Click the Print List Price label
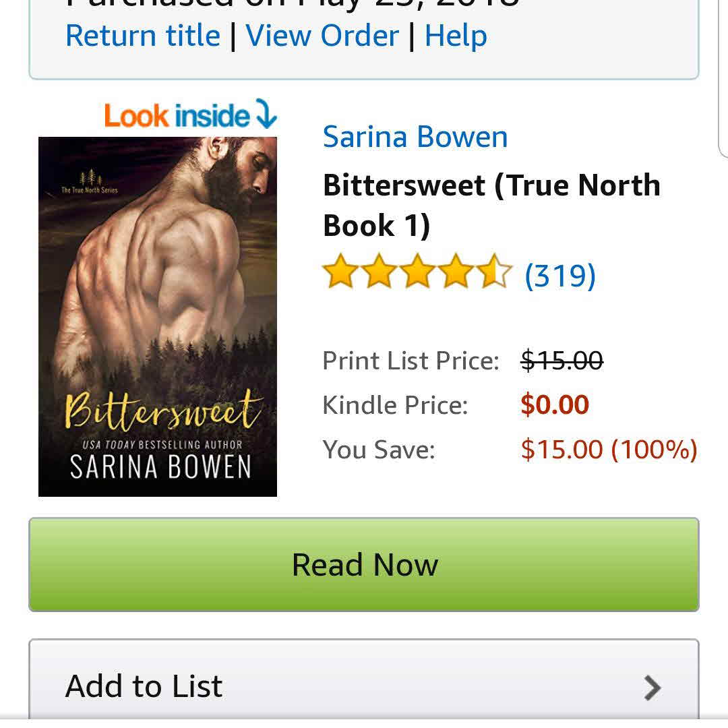The width and height of the screenshot is (728, 728). coord(411,361)
